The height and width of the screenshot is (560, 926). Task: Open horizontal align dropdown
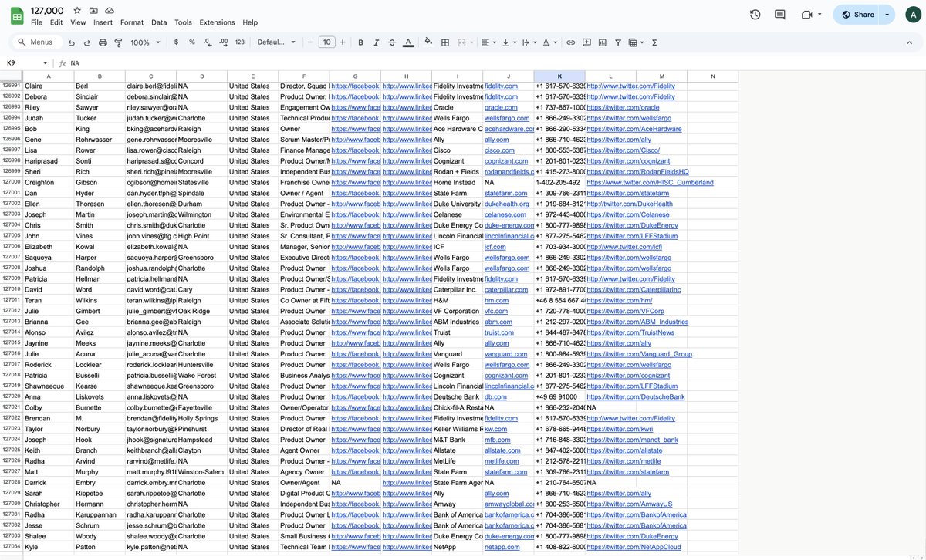tap(488, 42)
